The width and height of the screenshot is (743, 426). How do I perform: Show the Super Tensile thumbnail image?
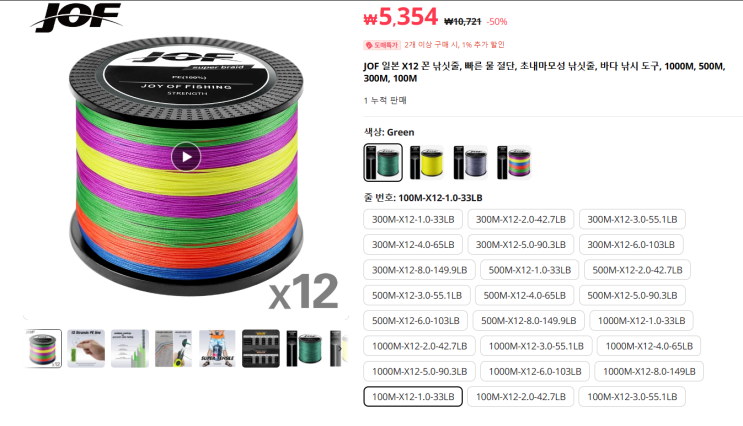pyautogui.click(x=217, y=349)
